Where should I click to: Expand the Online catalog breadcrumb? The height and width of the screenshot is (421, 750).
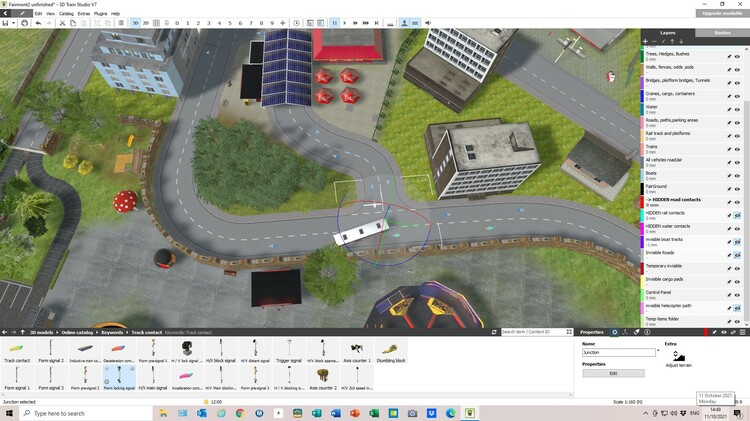point(79,331)
